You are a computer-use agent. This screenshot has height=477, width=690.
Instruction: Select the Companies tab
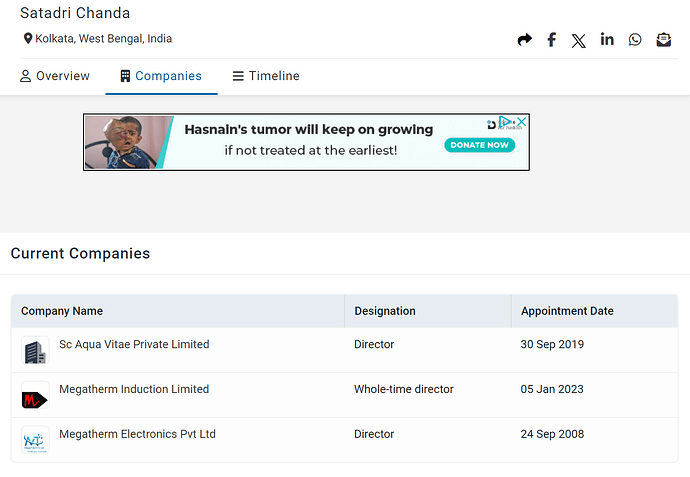click(160, 76)
